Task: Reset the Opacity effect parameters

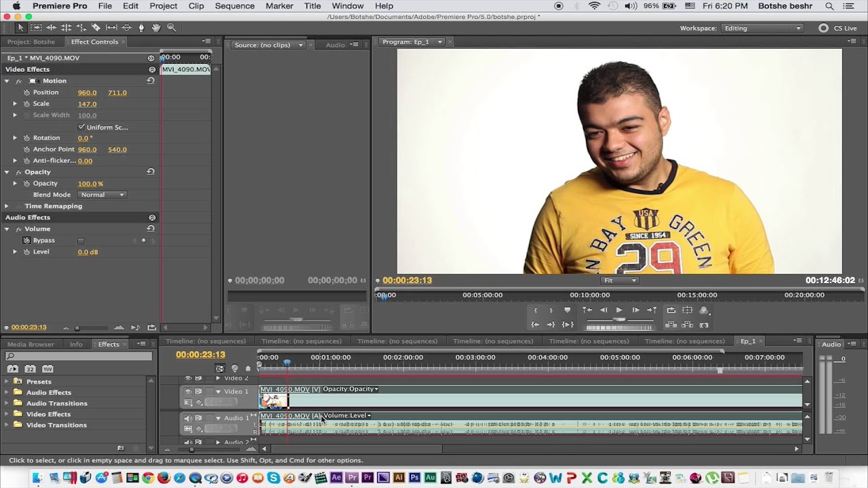Action: (151, 172)
